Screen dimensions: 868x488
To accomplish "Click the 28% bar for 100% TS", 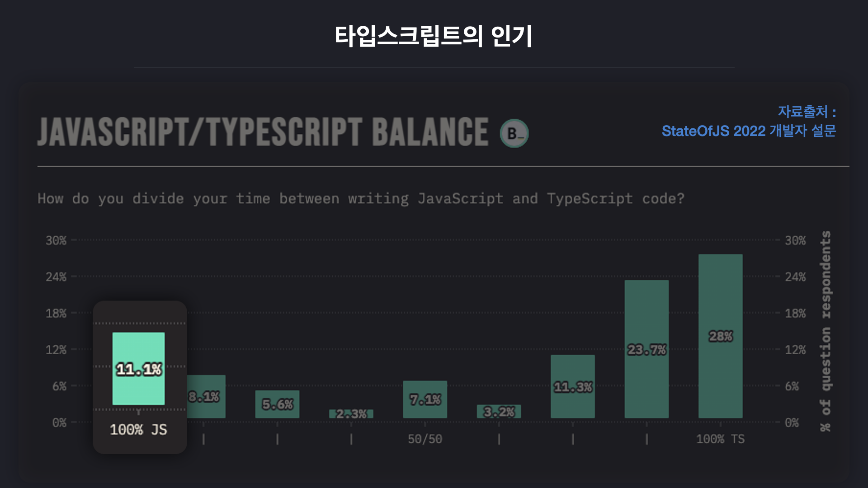I will click(x=721, y=336).
